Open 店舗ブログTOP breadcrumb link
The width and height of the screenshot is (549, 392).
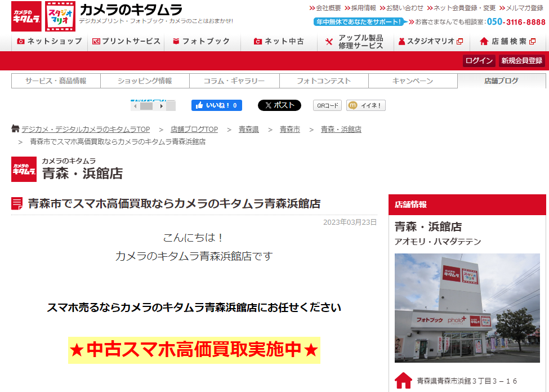(194, 130)
